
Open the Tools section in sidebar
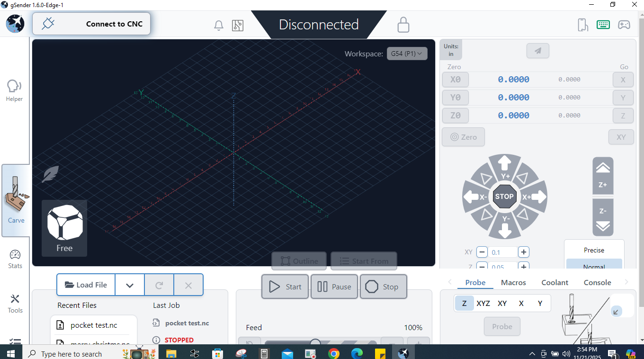[x=15, y=304]
